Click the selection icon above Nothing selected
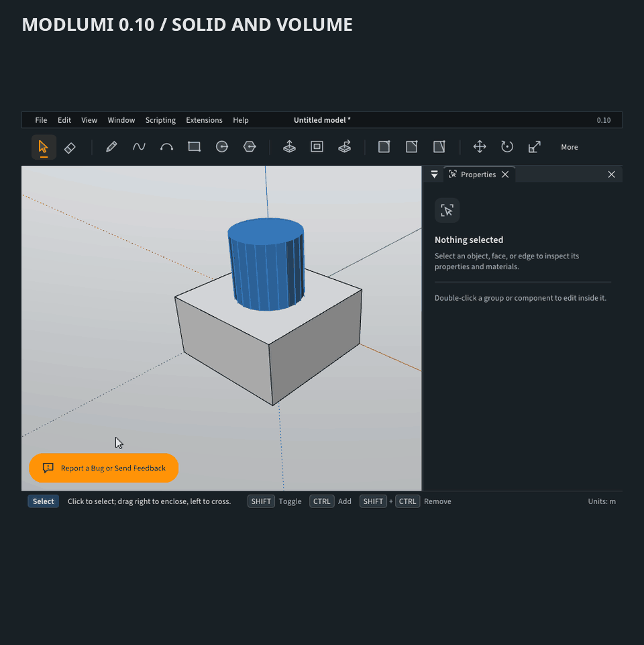 [447, 210]
